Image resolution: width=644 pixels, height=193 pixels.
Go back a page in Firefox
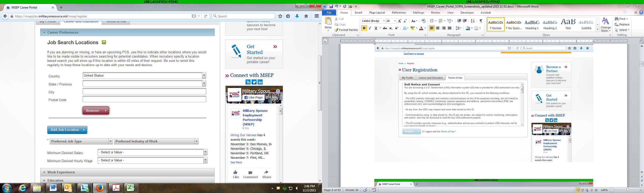(5, 16)
